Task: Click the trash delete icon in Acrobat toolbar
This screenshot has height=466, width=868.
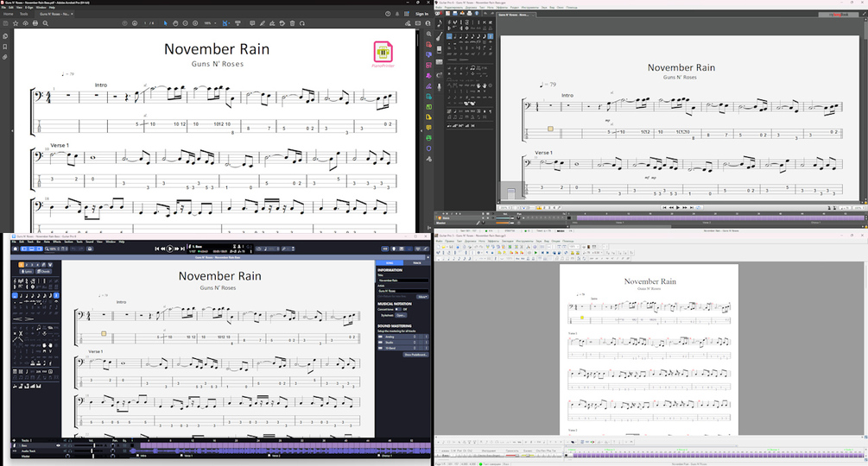Action: 292,23
